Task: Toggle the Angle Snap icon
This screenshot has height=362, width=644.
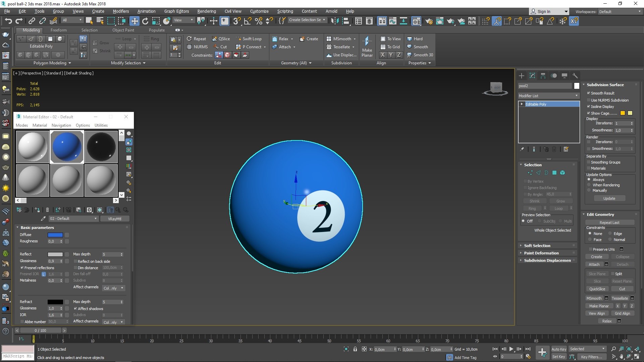Action: pyautogui.click(x=248, y=21)
